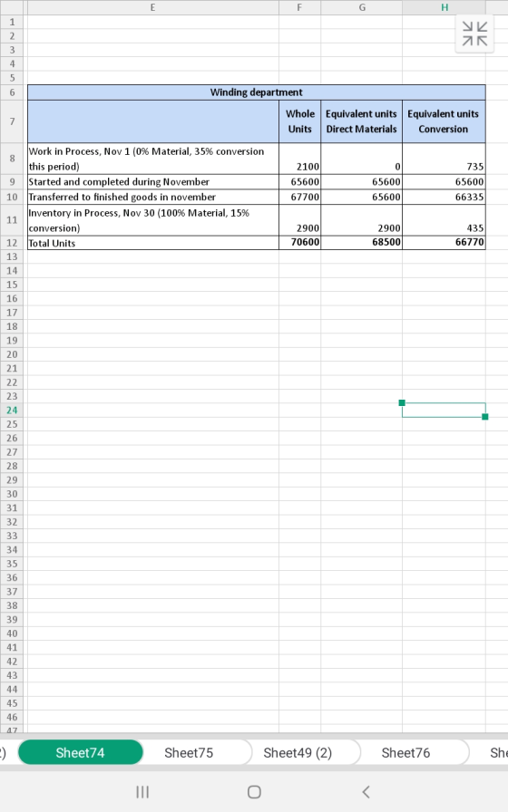The height and width of the screenshot is (812, 508).
Task: Select row 12 header
Action: (12, 243)
